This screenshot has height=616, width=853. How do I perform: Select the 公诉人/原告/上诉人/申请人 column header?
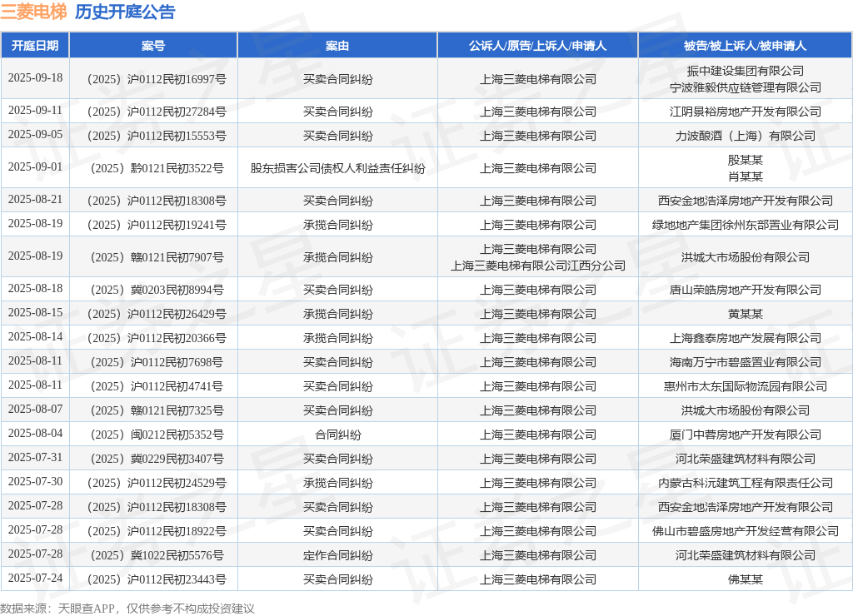tap(537, 46)
